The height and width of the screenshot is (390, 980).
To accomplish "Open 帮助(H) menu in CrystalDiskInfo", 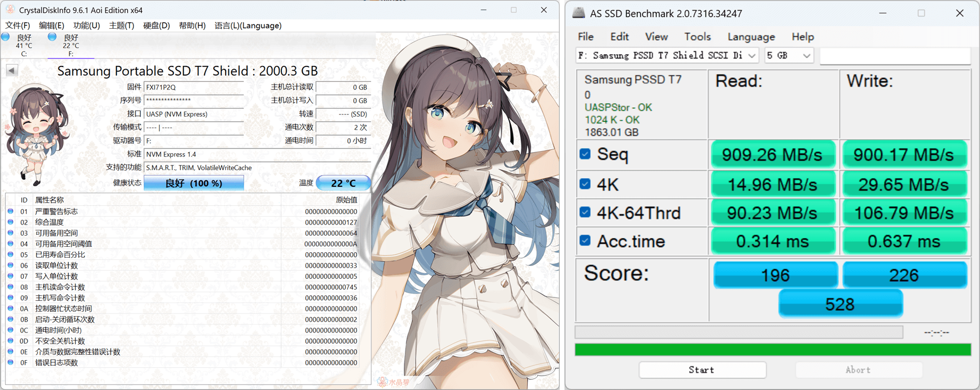I will 193,26.
